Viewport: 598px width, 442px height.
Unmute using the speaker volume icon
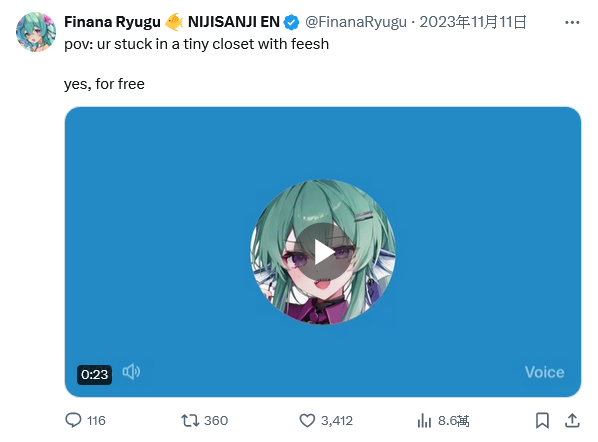(x=131, y=372)
